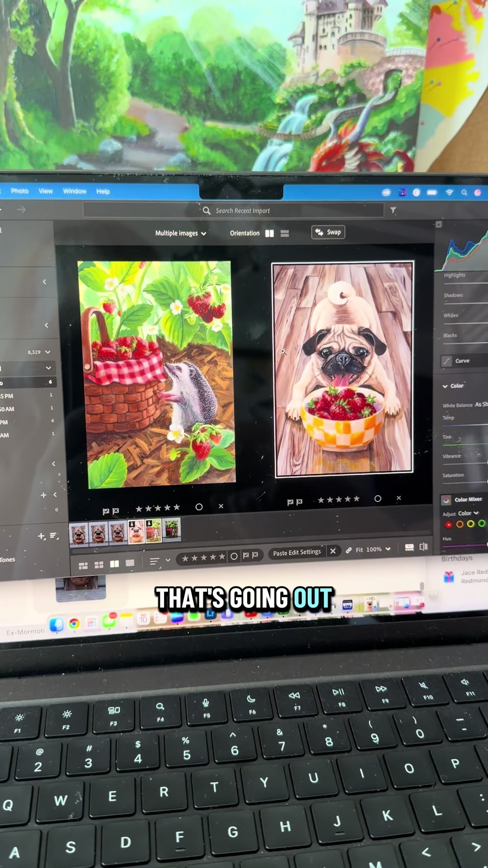Screen dimensions: 488x868
Task: Click the sort order icon in bottom toolbar
Action: pos(154,561)
